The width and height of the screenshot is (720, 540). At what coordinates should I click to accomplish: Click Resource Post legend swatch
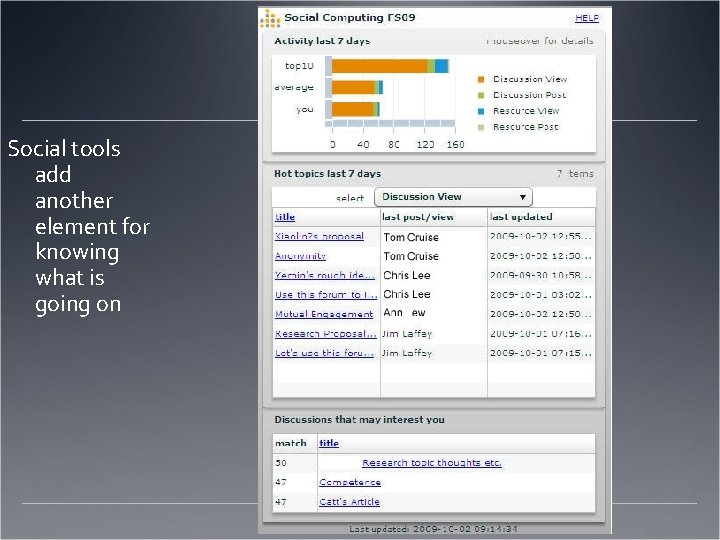click(481, 127)
